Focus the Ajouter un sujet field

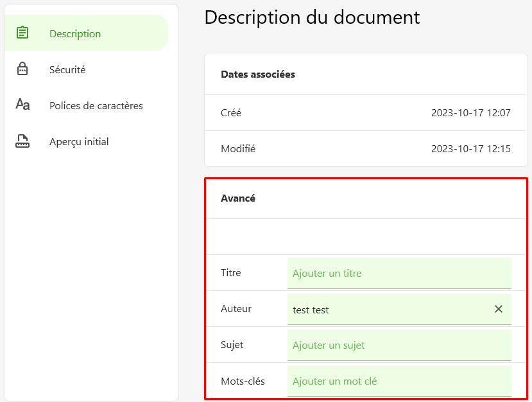399,345
